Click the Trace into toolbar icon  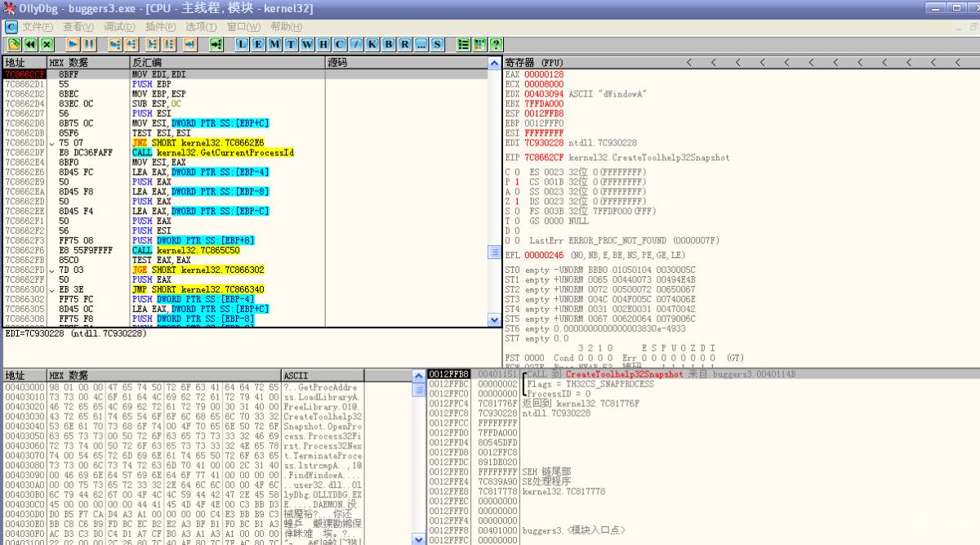pos(152,44)
